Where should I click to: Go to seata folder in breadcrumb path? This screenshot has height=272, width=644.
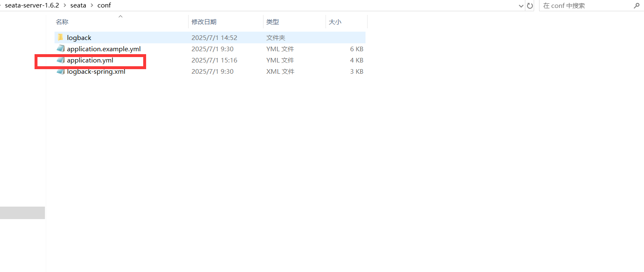click(78, 6)
